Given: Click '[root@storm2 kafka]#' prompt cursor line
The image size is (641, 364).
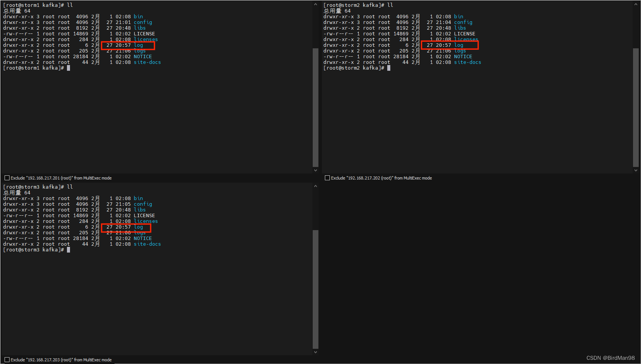Looking at the screenshot, I should pos(357,68).
